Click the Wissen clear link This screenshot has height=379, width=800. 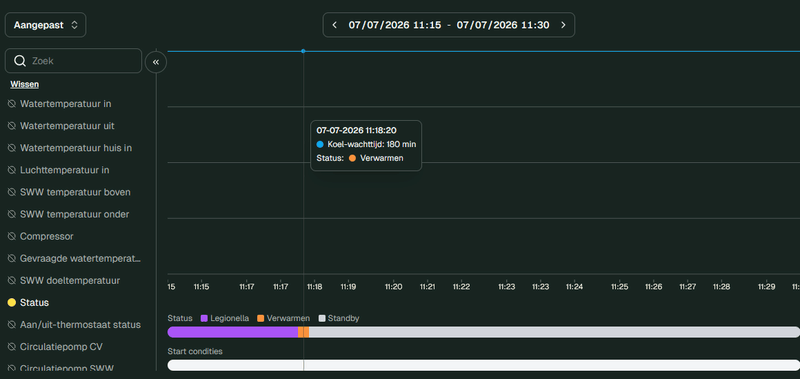(24, 85)
